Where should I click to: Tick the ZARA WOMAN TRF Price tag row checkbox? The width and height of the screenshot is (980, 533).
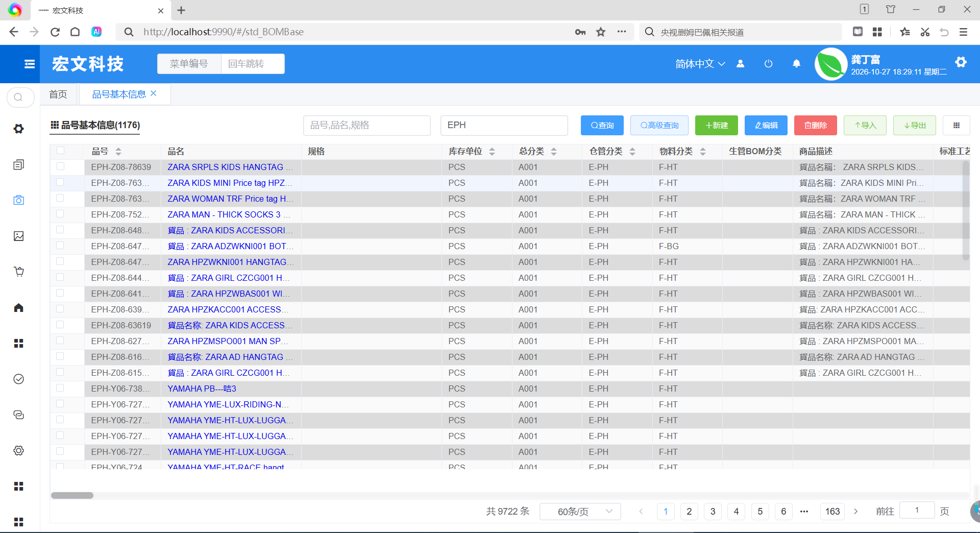click(x=60, y=198)
